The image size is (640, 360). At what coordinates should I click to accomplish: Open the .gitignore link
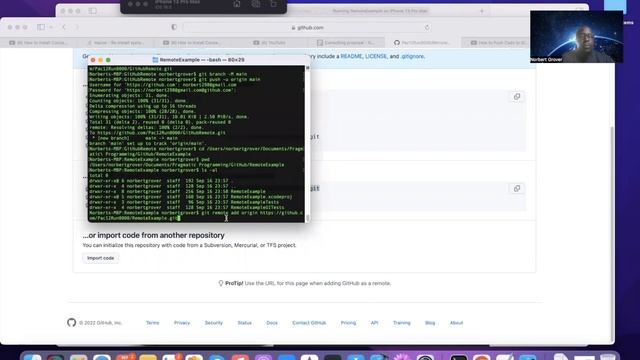[x=412, y=56]
